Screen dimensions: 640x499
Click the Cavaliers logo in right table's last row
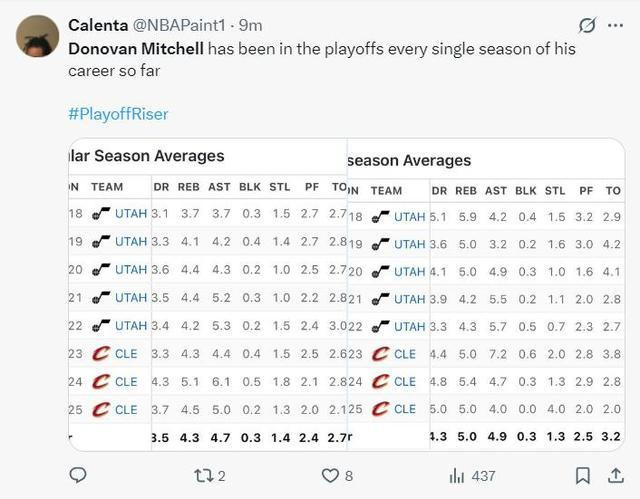380,410
